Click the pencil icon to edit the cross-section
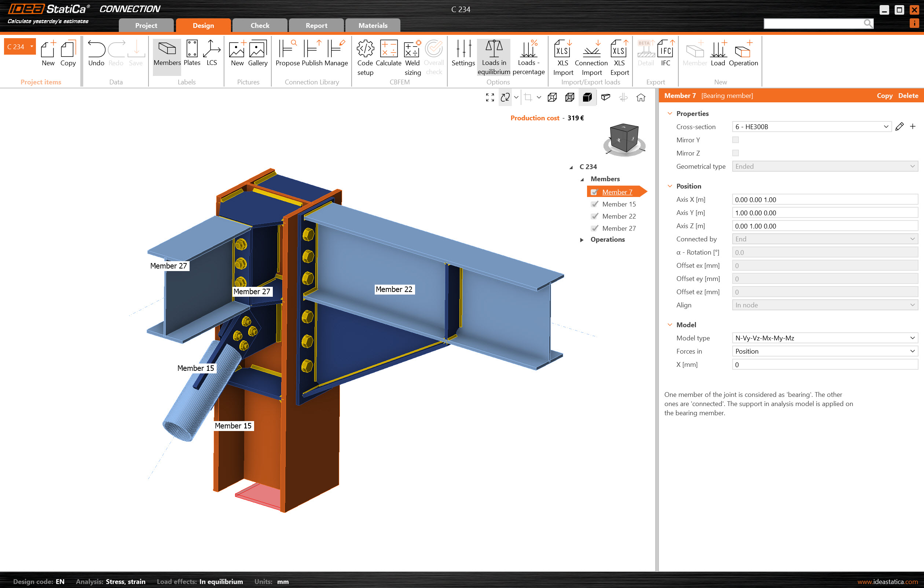 [x=899, y=127]
